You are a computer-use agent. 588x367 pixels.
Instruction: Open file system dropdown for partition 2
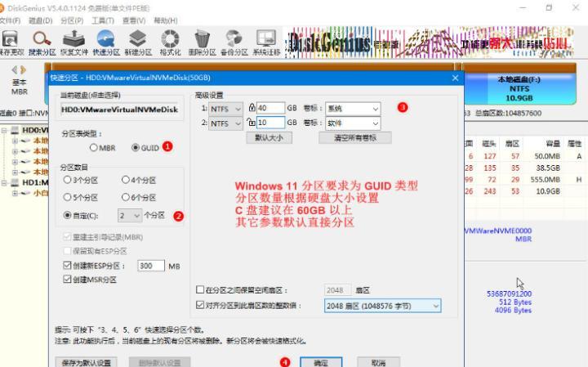225,123
